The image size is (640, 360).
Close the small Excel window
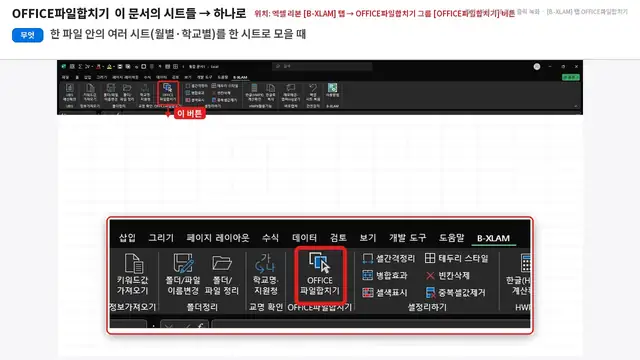(x=576, y=67)
